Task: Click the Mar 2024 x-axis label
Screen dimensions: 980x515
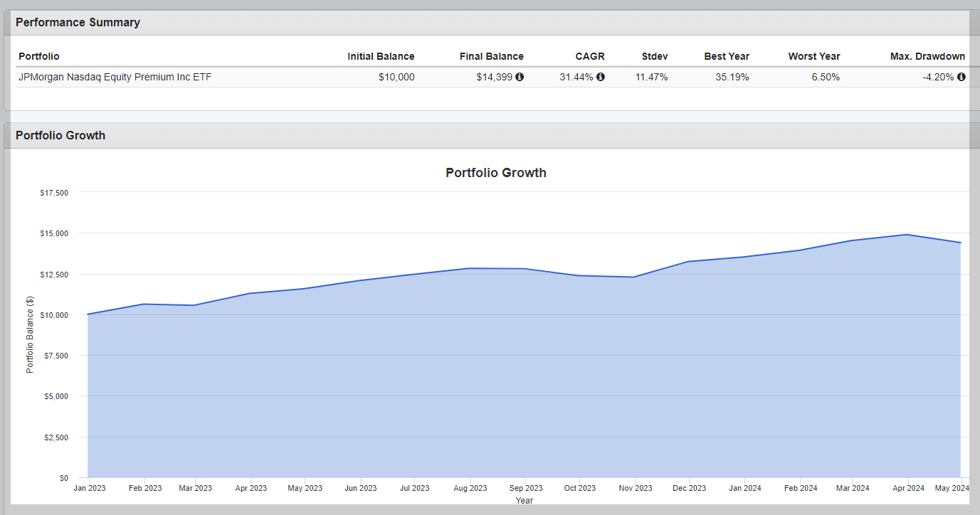Action: coord(852,488)
